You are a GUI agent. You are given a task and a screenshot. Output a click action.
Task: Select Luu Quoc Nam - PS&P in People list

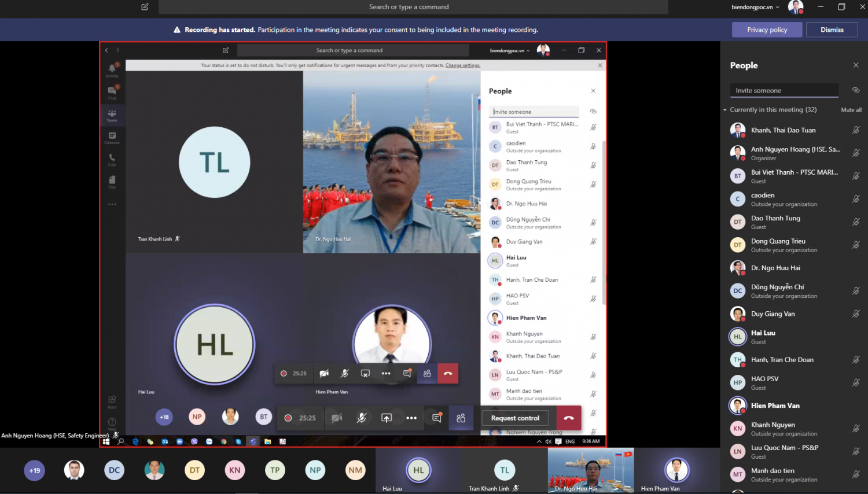coord(794,451)
